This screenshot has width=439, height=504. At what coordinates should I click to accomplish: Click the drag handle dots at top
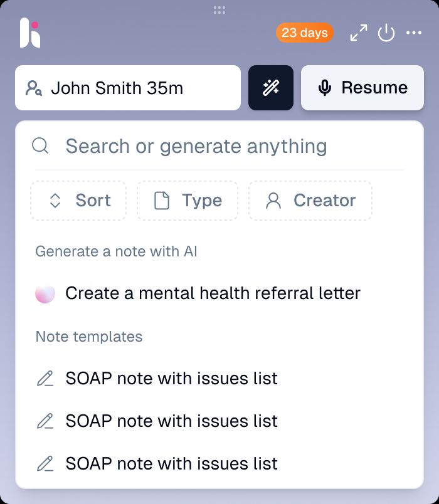click(219, 10)
